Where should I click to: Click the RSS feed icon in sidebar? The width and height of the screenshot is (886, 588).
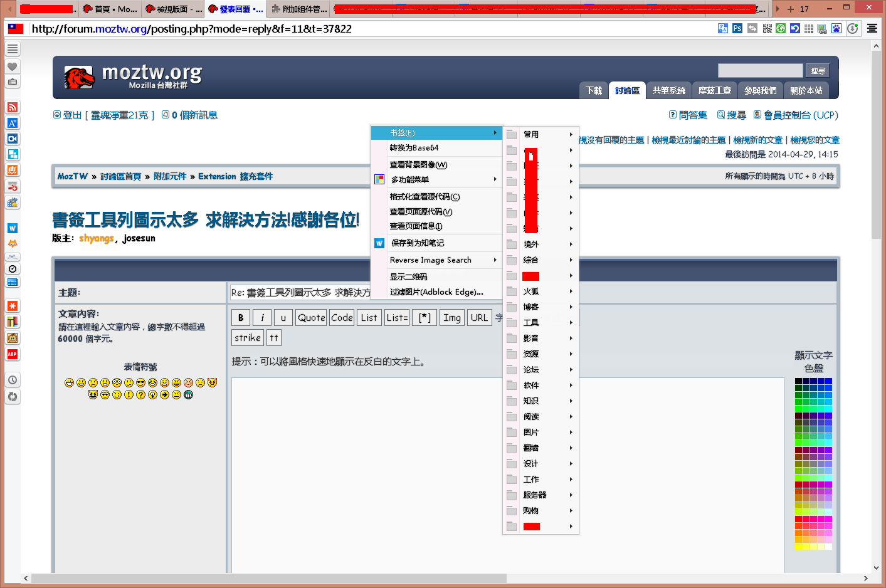(x=13, y=107)
